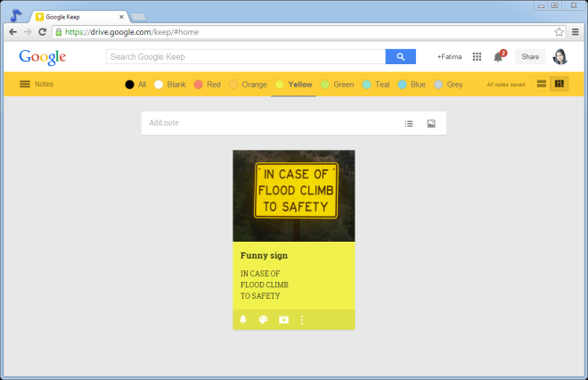Click the browser back arrow
588x380 pixels.
pyautogui.click(x=12, y=32)
